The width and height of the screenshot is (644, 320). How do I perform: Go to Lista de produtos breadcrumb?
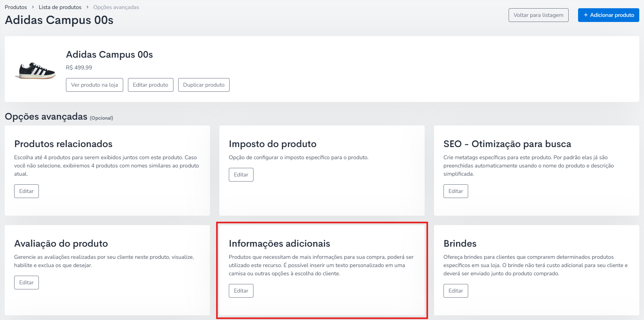click(x=60, y=7)
